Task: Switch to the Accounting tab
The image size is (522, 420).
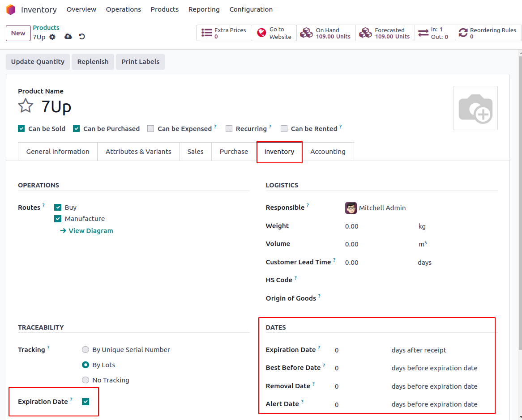Action: tap(328, 152)
